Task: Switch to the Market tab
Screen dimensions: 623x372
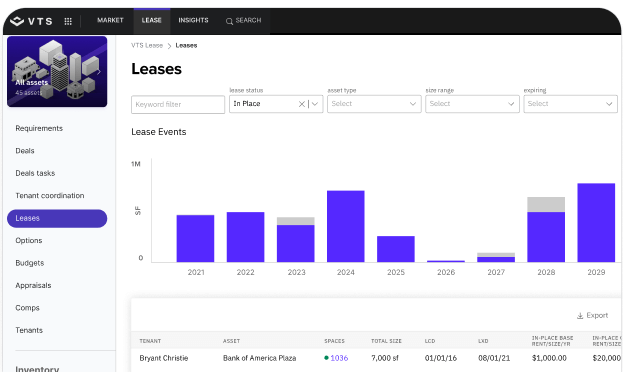Action: click(x=110, y=20)
